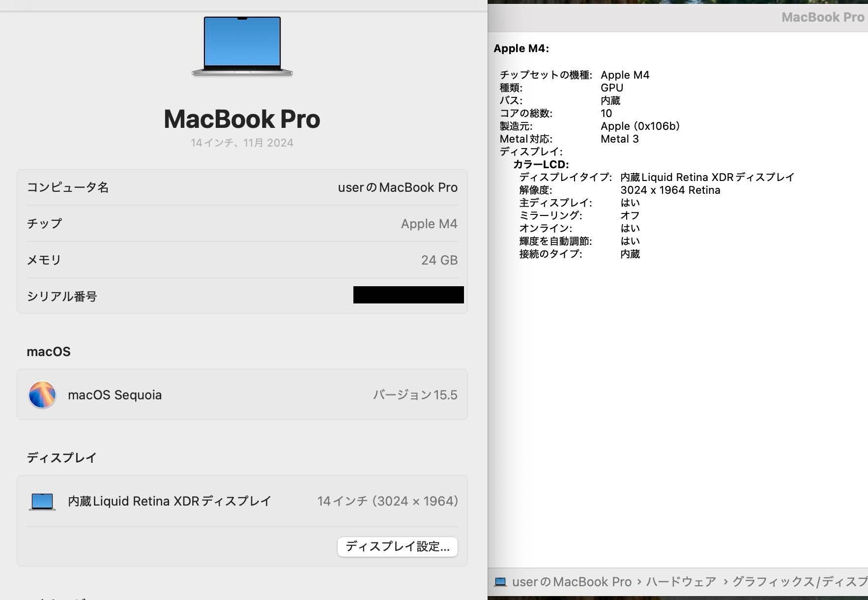Viewport: 868px width, 600px height.
Task: Click the 24 GB memory value
Action: click(x=439, y=260)
